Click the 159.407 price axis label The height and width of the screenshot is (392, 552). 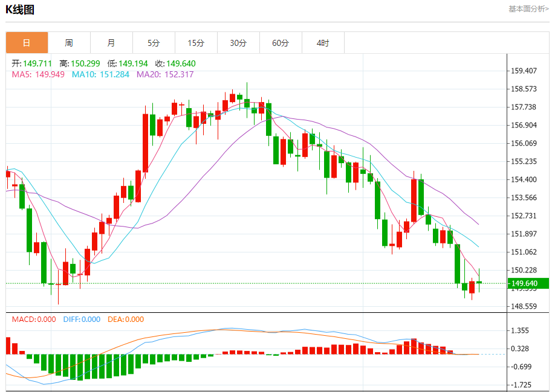(524, 71)
